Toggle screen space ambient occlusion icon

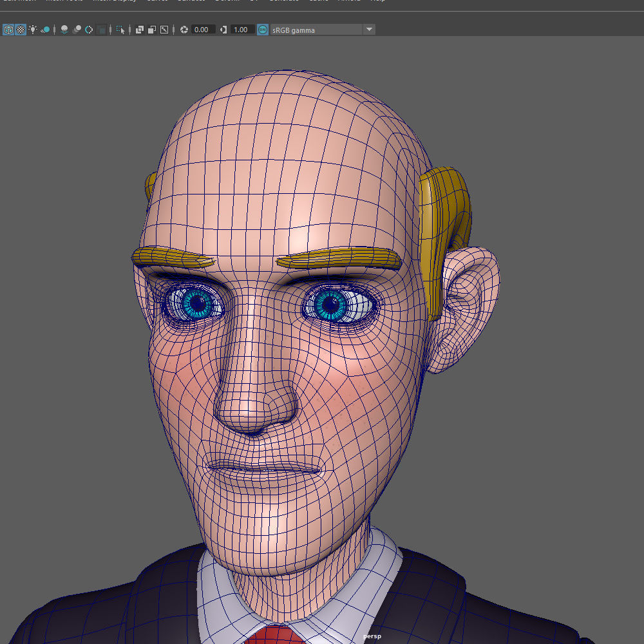[x=64, y=30]
